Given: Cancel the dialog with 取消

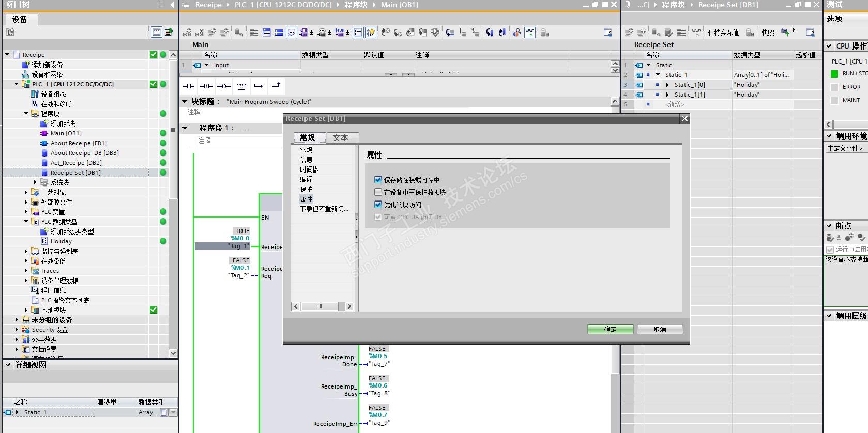Looking at the screenshot, I should [660, 329].
